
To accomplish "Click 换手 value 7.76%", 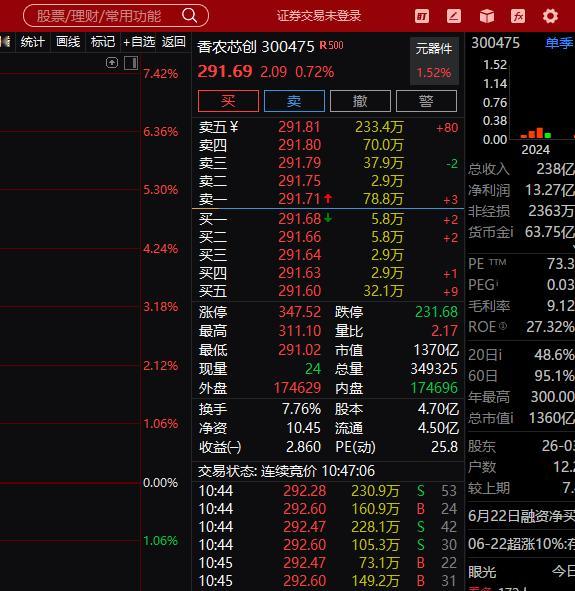I will (x=301, y=409).
